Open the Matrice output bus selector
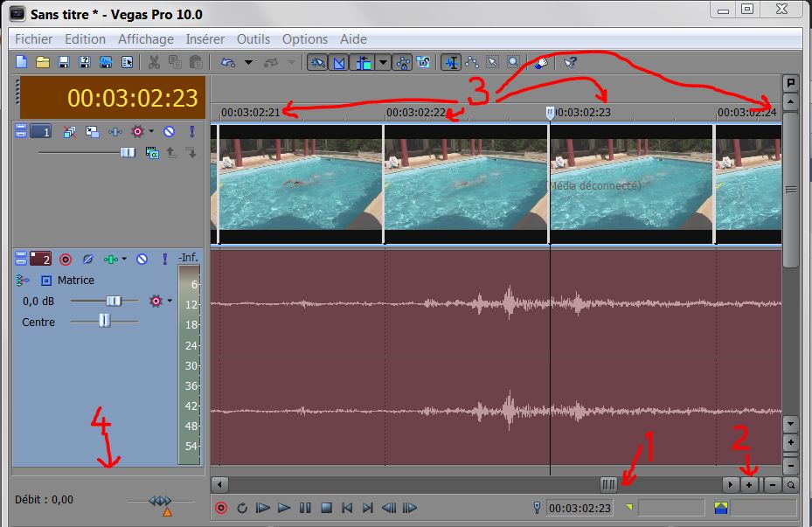Viewport: 812px width, 527px height. (46, 280)
